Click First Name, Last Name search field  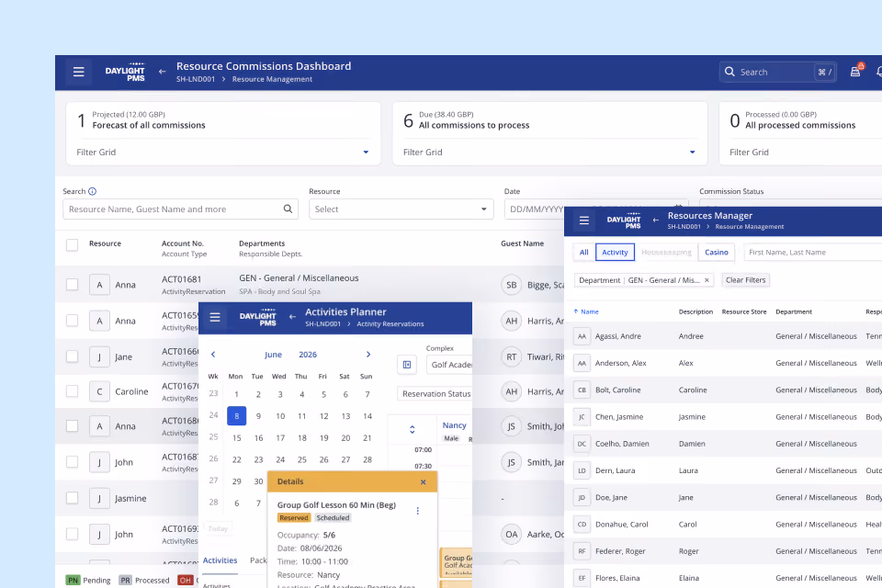813,252
